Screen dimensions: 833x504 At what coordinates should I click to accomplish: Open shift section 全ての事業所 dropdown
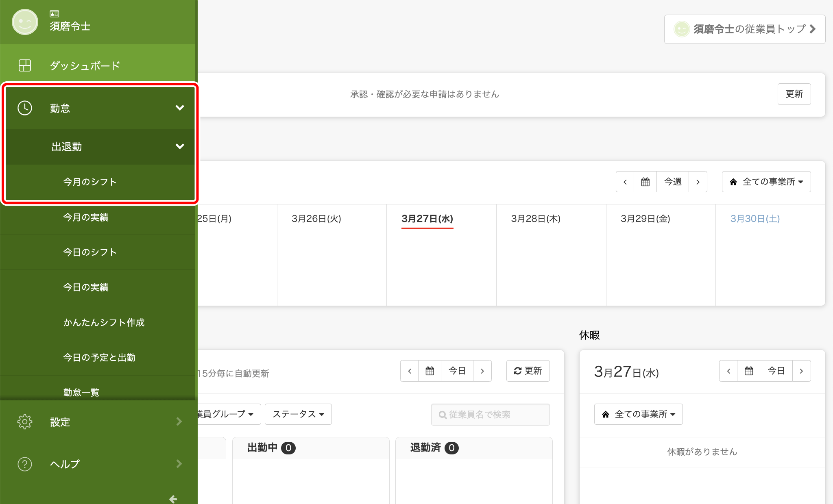[766, 182]
